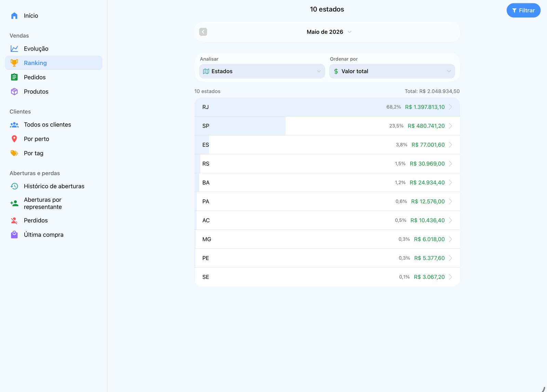
Task: Select the BA state row
Action: [x=327, y=183]
